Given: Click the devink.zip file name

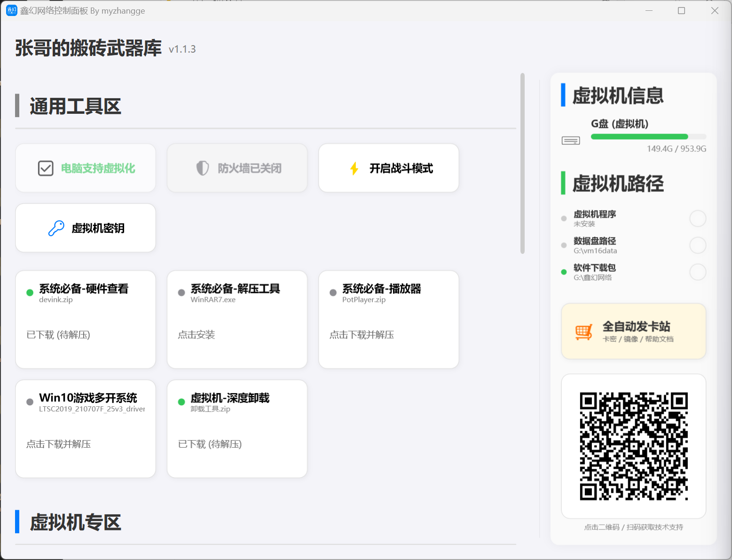Looking at the screenshot, I should [56, 300].
